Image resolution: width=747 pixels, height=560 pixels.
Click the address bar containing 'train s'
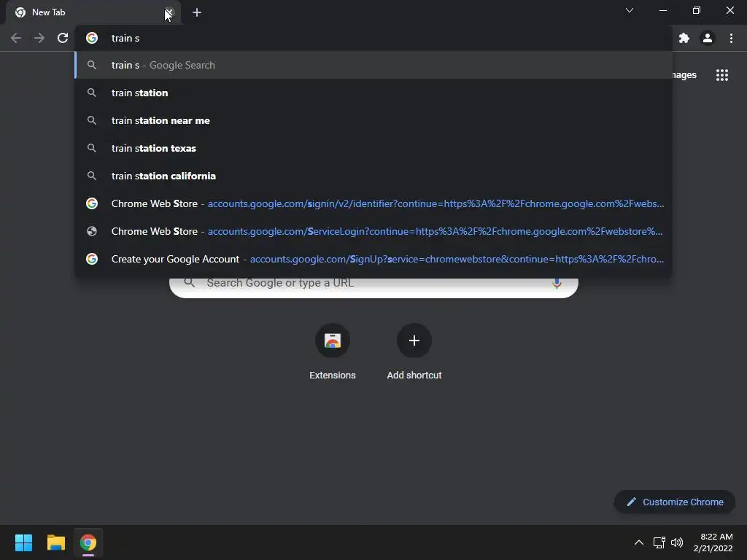coord(373,38)
